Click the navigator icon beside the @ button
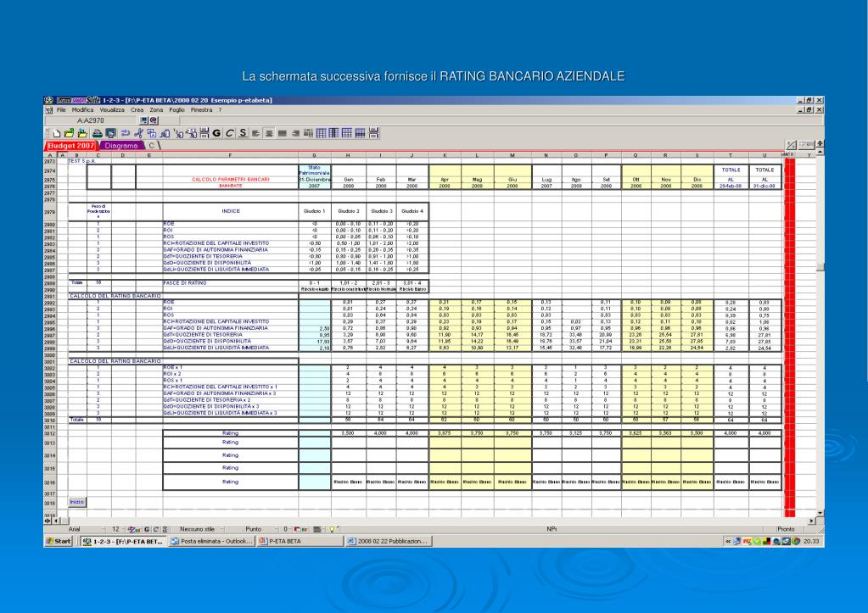Viewport: 868px width, 613px height. 144,120
